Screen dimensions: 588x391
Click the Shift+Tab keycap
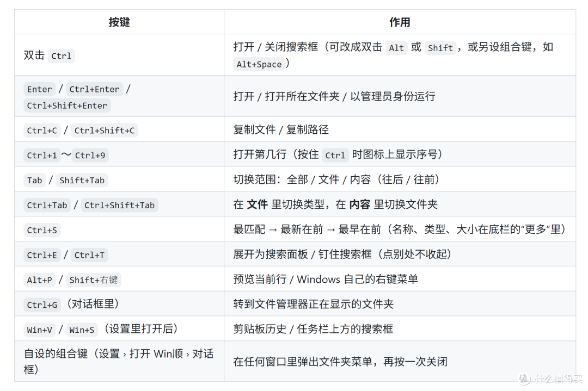(x=82, y=180)
